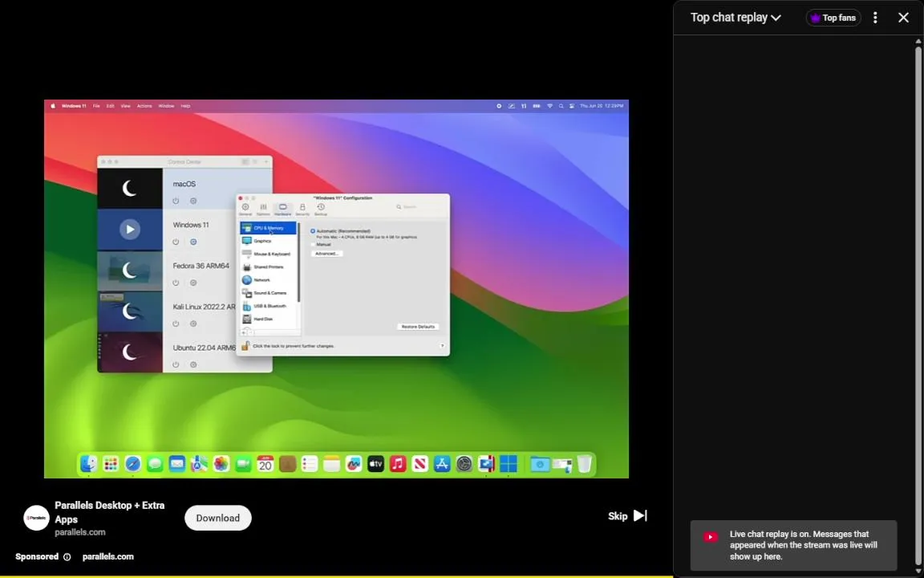Open Trash in the macOS dock
The width and height of the screenshot is (924, 578).
[x=584, y=464]
